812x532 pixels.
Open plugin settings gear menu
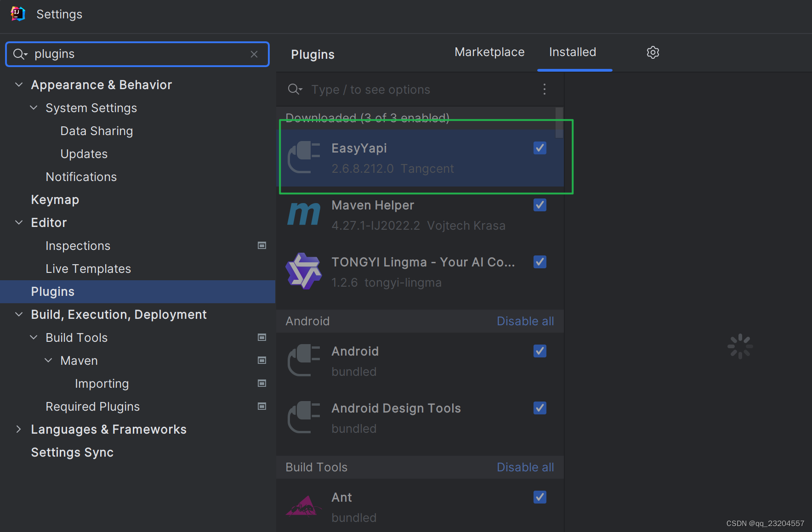click(x=653, y=52)
